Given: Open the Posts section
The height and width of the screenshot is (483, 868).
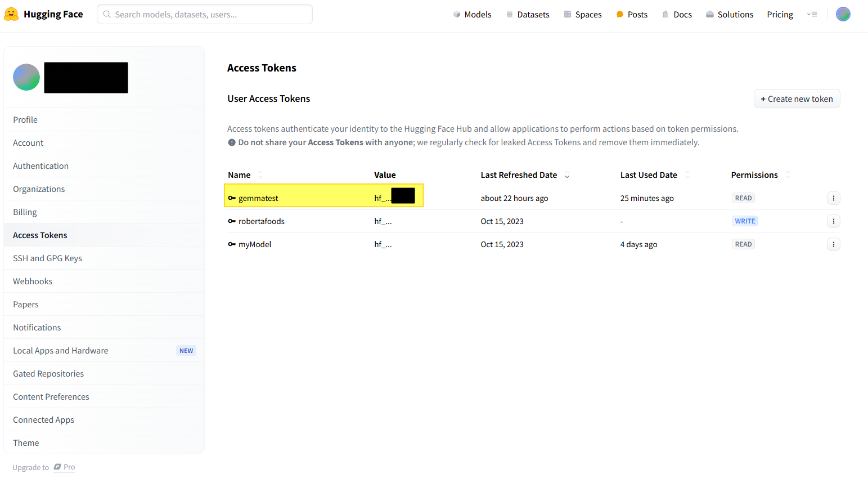Looking at the screenshot, I should [x=632, y=15].
